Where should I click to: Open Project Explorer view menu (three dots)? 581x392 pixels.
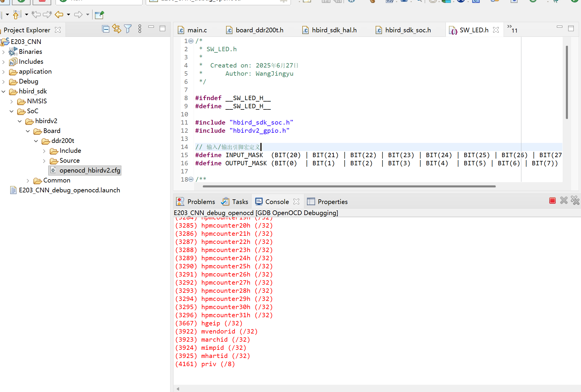tap(140, 29)
